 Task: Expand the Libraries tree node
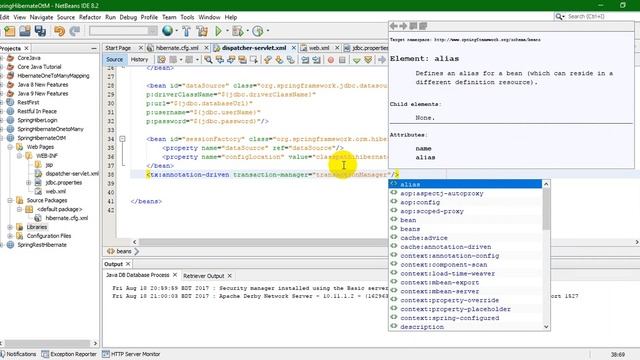click(10, 227)
